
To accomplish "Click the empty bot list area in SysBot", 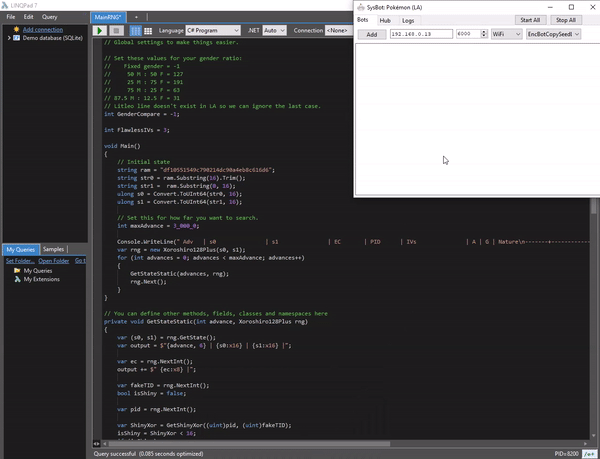I will tap(478, 119).
